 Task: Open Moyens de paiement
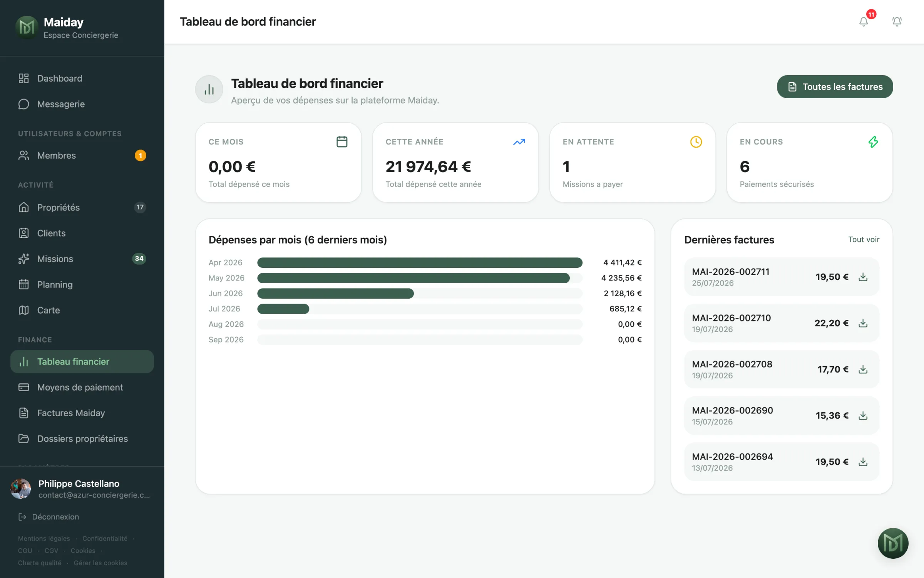(x=82, y=387)
